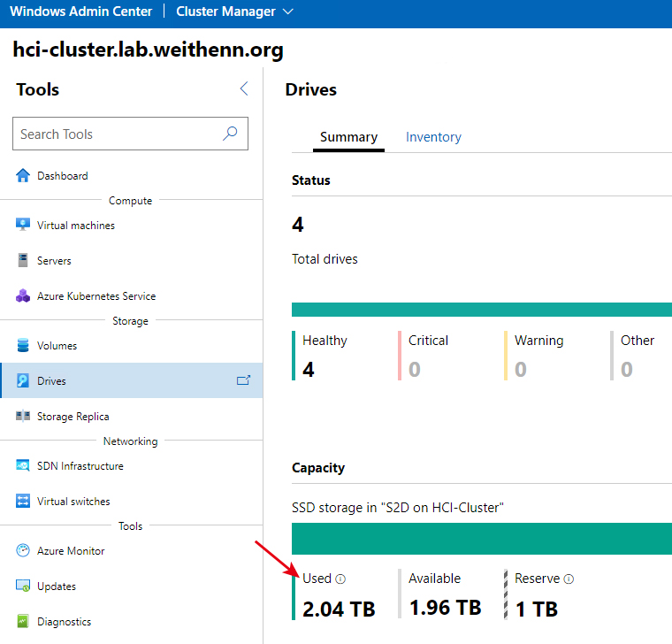
Task: Click the SDN Infrastructure icon
Action: pos(23,465)
